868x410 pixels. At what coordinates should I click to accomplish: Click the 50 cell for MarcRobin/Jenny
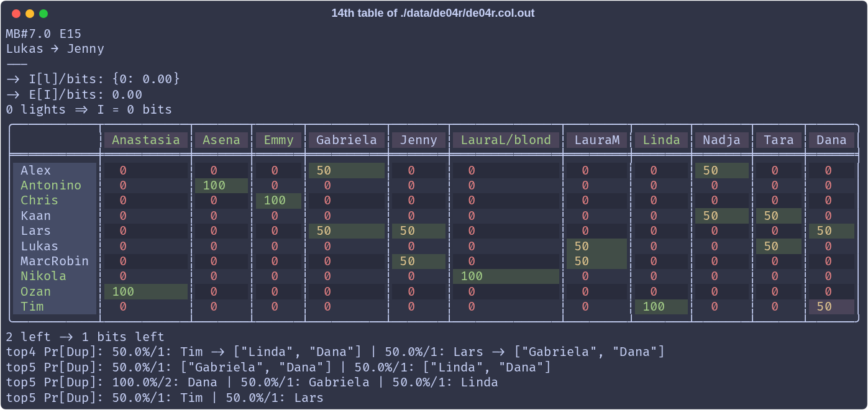[x=419, y=261]
